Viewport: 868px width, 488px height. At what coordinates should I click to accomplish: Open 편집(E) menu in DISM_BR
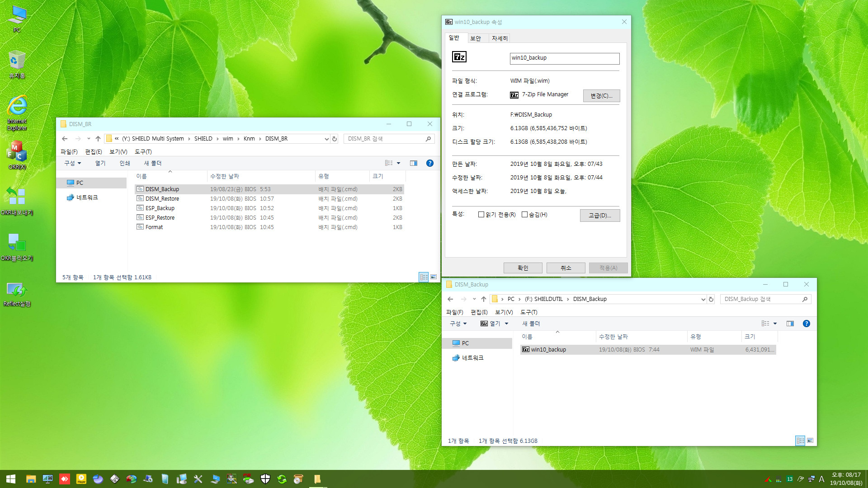94,152
